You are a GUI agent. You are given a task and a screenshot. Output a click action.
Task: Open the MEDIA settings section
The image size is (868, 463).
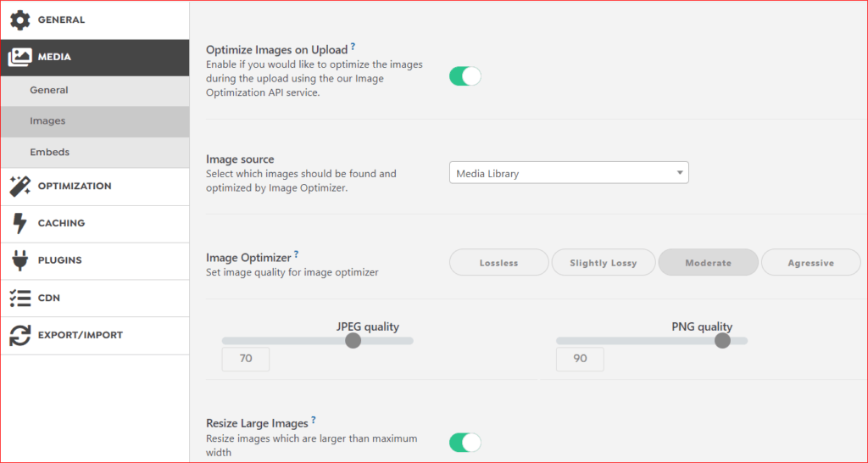coord(95,58)
